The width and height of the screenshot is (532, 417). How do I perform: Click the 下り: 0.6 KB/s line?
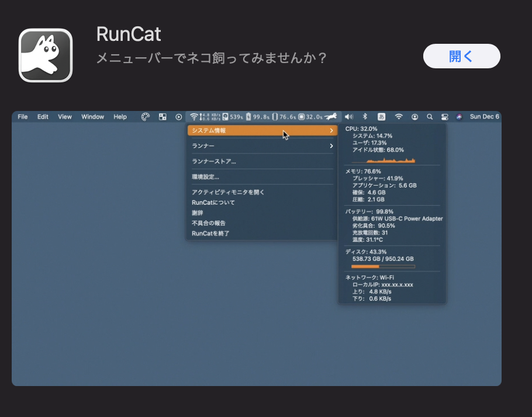pos(372,298)
